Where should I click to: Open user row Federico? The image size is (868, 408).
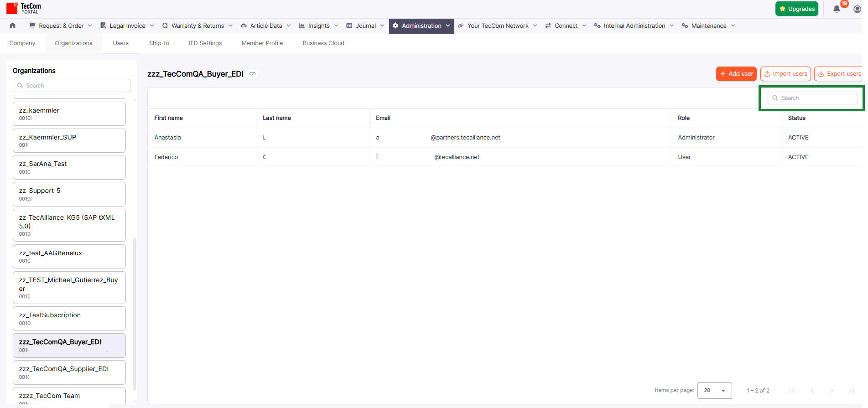pyautogui.click(x=504, y=157)
